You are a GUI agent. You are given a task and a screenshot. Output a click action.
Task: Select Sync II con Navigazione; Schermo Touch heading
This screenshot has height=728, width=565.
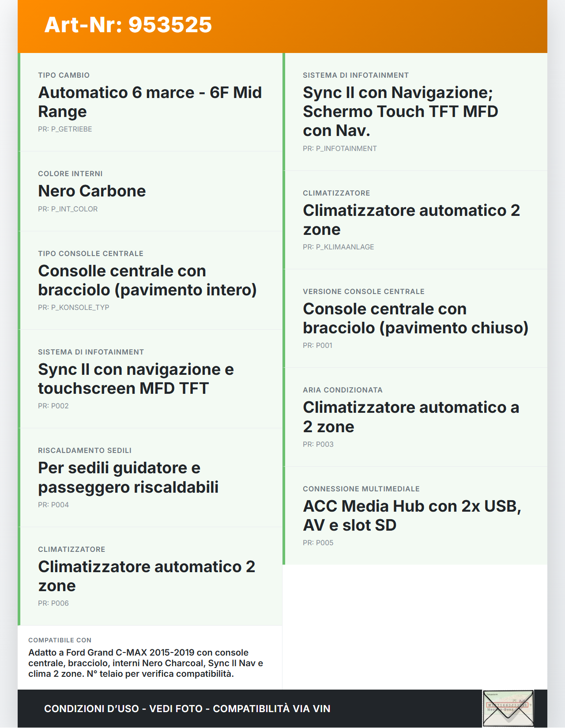pos(400,111)
